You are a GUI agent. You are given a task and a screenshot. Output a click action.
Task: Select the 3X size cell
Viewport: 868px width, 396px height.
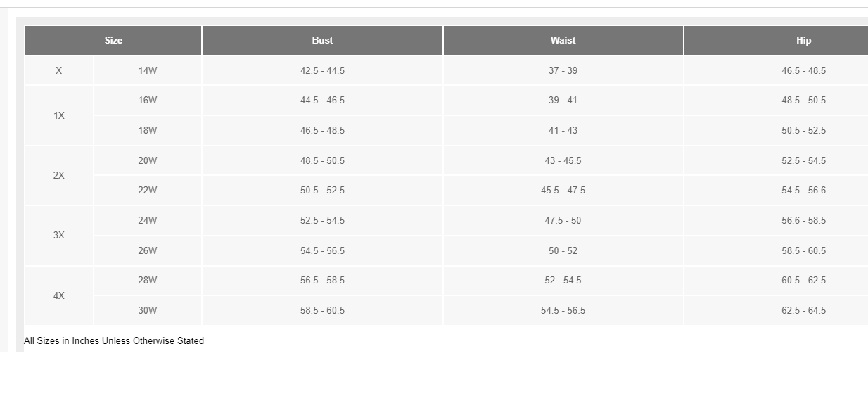[x=59, y=235]
